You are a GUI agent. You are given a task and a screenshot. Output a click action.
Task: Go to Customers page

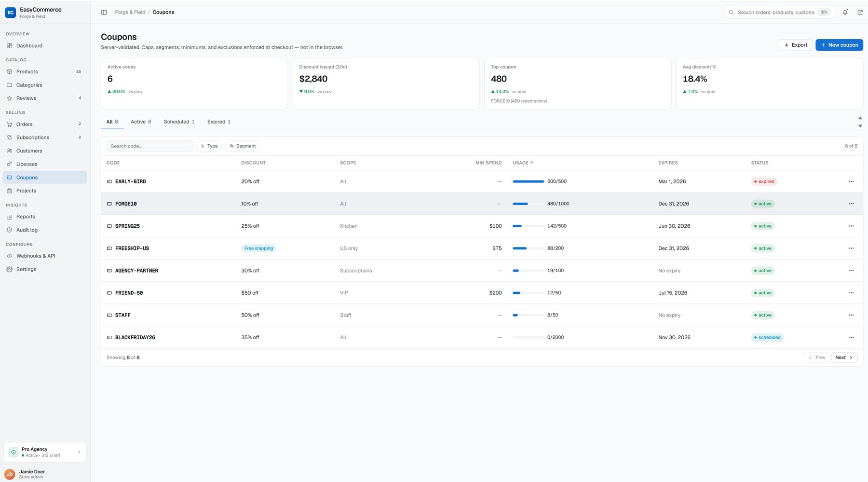coord(45,151)
